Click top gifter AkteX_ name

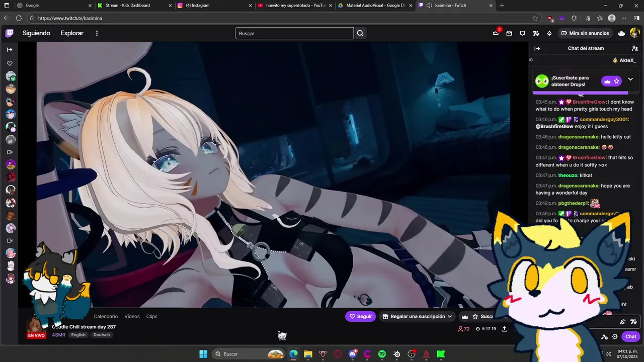(x=627, y=60)
